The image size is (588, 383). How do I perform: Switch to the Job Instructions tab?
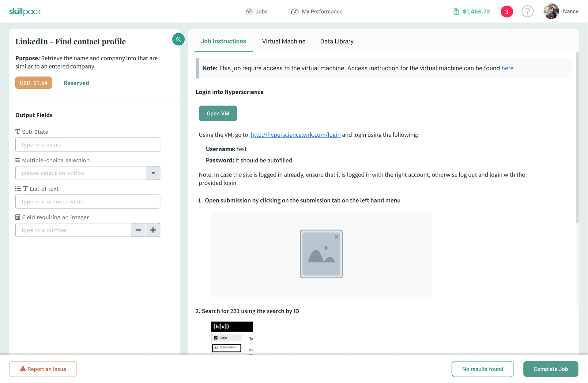(x=223, y=41)
